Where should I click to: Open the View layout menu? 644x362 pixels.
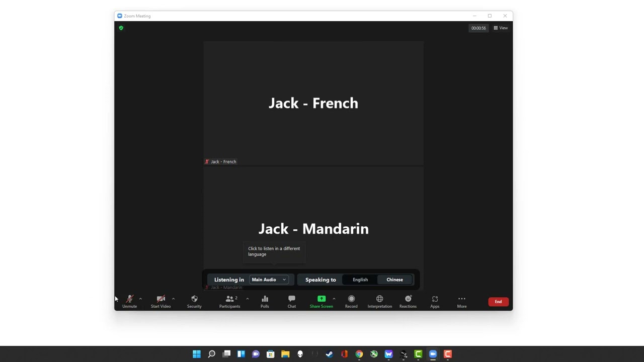[501, 28]
